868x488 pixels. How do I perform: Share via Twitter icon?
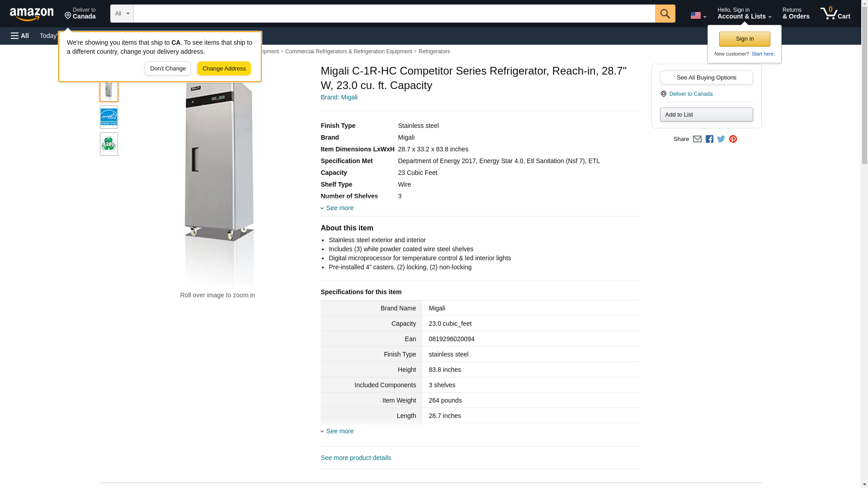pyautogui.click(x=721, y=139)
